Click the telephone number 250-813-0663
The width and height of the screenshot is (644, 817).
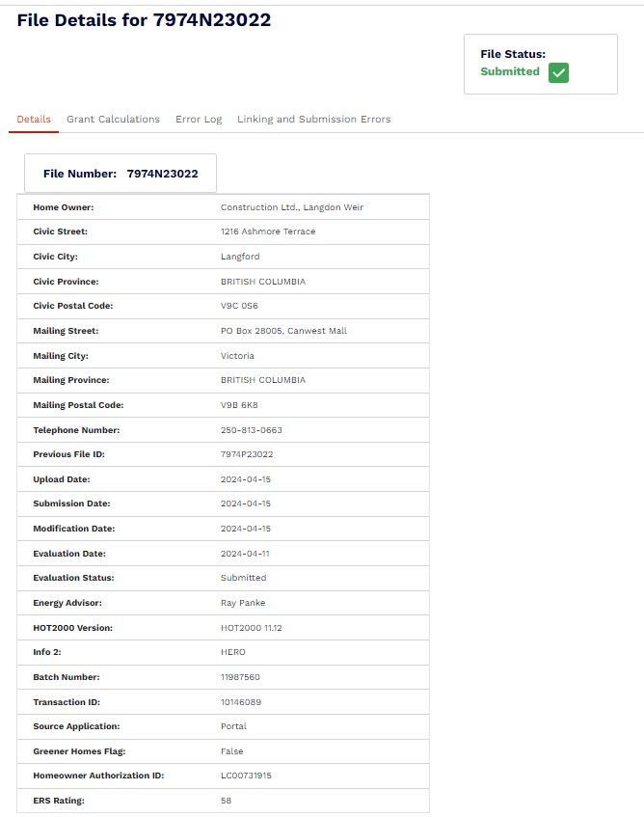point(251,430)
